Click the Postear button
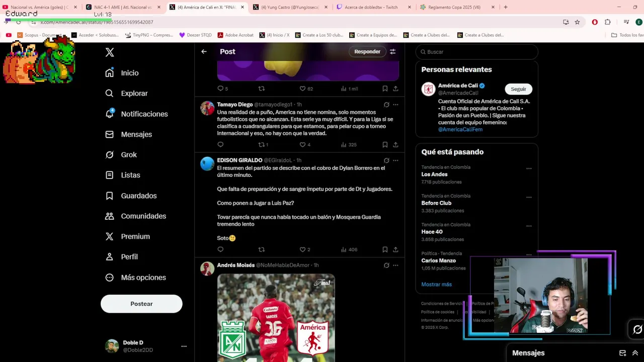The height and width of the screenshot is (362, 644). 141,304
